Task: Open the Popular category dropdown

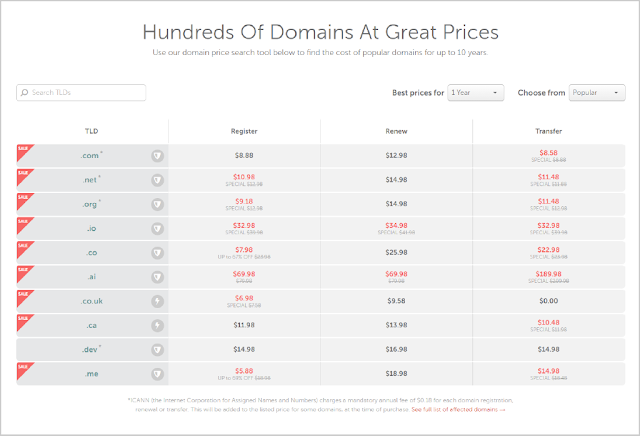Action: tap(596, 93)
